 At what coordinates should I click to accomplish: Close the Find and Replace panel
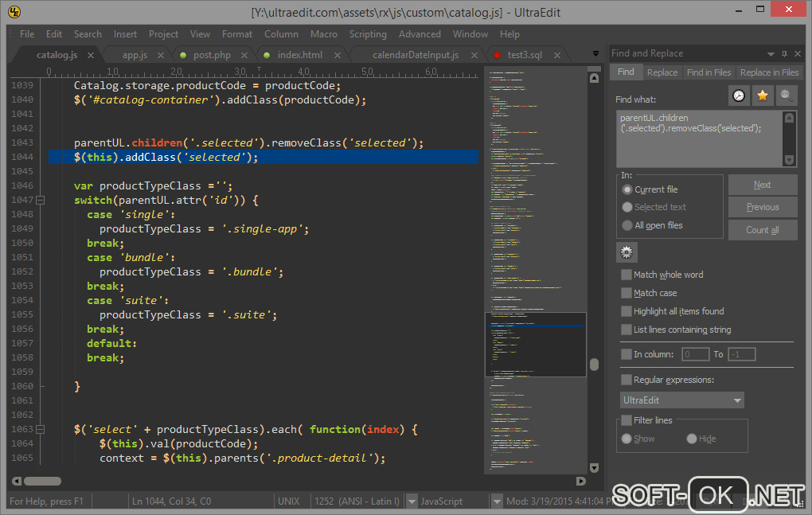(797, 53)
